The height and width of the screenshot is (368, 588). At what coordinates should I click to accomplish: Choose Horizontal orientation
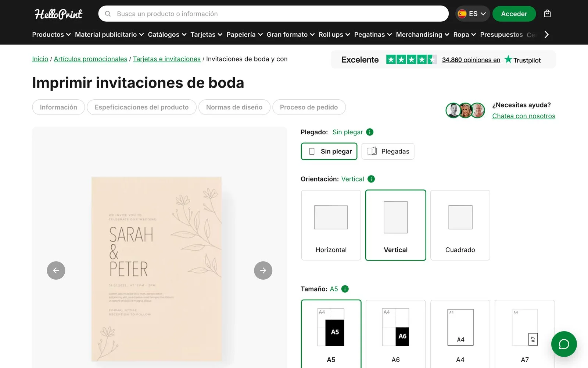[x=331, y=225]
